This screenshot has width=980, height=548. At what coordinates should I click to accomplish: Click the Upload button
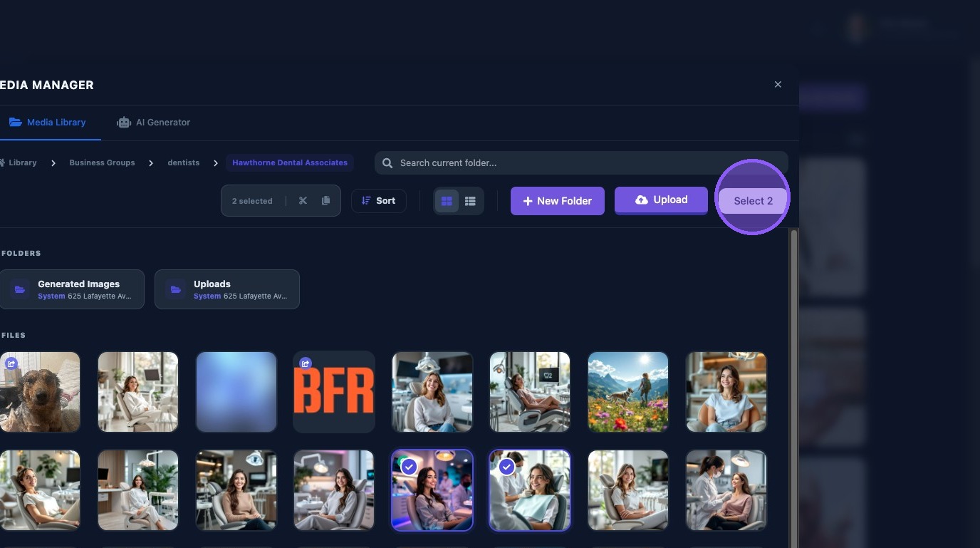pos(661,200)
